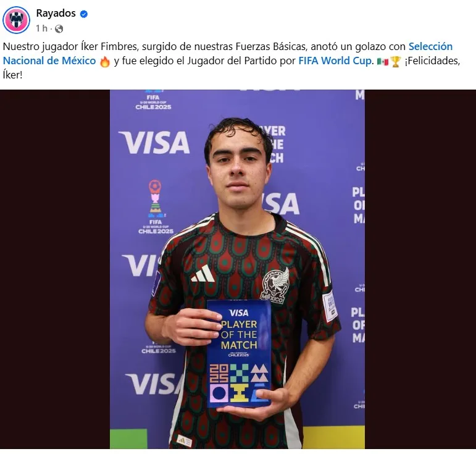Viewport: 476px width, 454px height.
Task: Click the green block at the photo's bottom
Action: (x=128, y=439)
